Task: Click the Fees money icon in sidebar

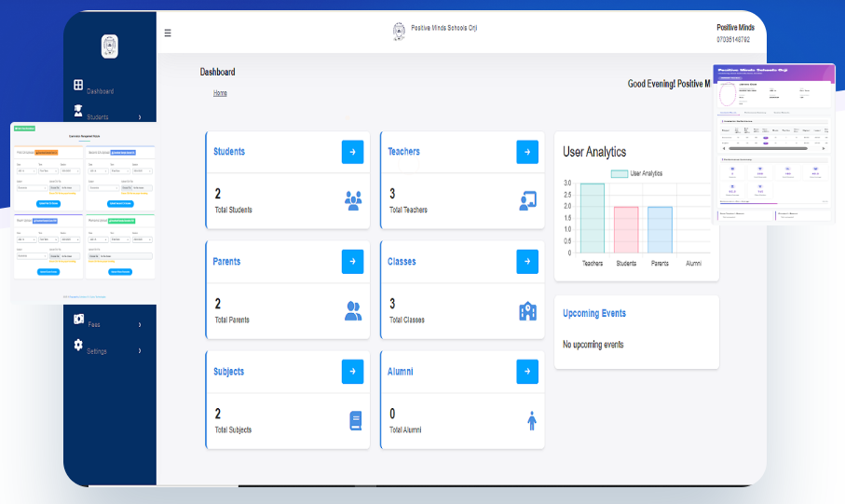Action: [x=78, y=320]
